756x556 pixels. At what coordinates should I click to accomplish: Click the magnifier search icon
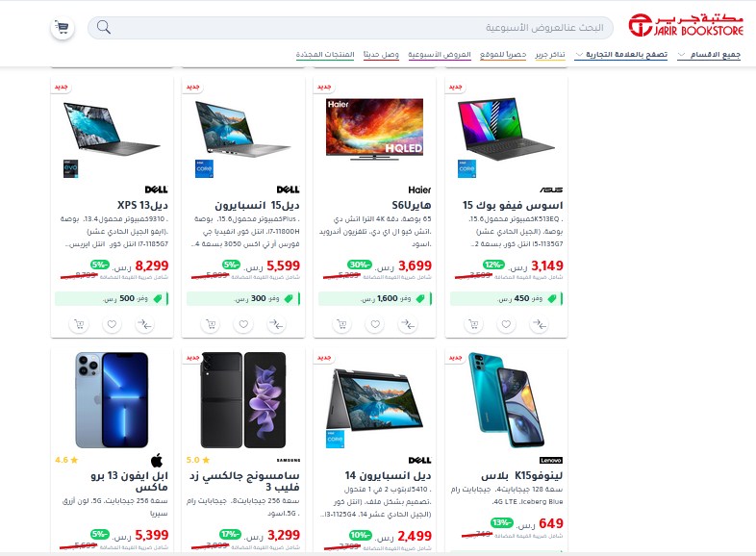pyautogui.click(x=103, y=27)
